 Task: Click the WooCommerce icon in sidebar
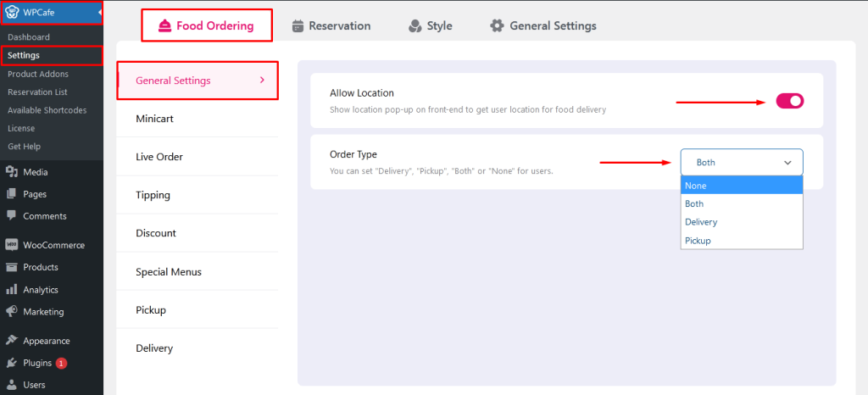click(x=12, y=245)
